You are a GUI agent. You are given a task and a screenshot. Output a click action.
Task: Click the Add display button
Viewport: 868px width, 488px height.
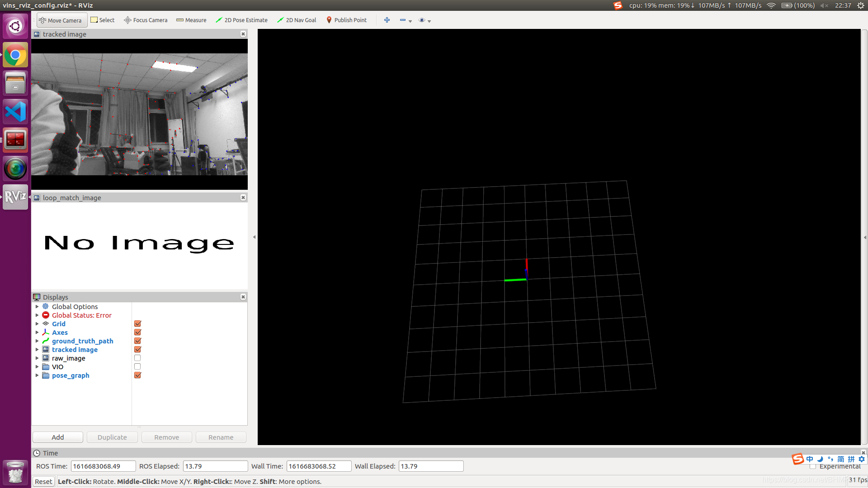coord(57,437)
